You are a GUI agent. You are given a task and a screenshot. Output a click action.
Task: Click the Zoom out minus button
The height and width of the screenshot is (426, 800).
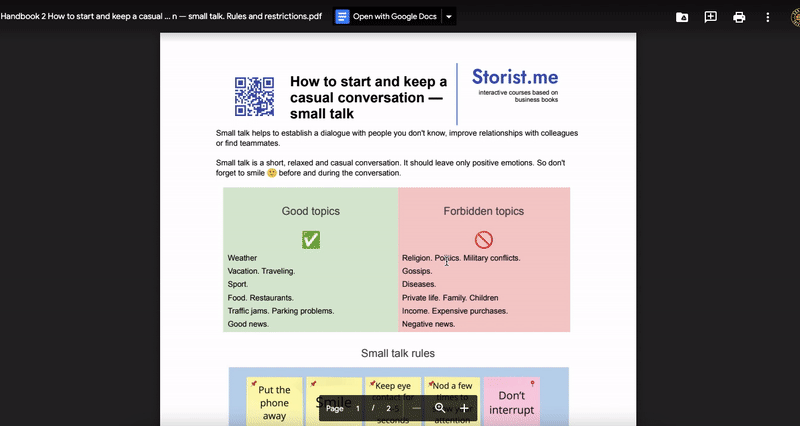click(x=416, y=408)
